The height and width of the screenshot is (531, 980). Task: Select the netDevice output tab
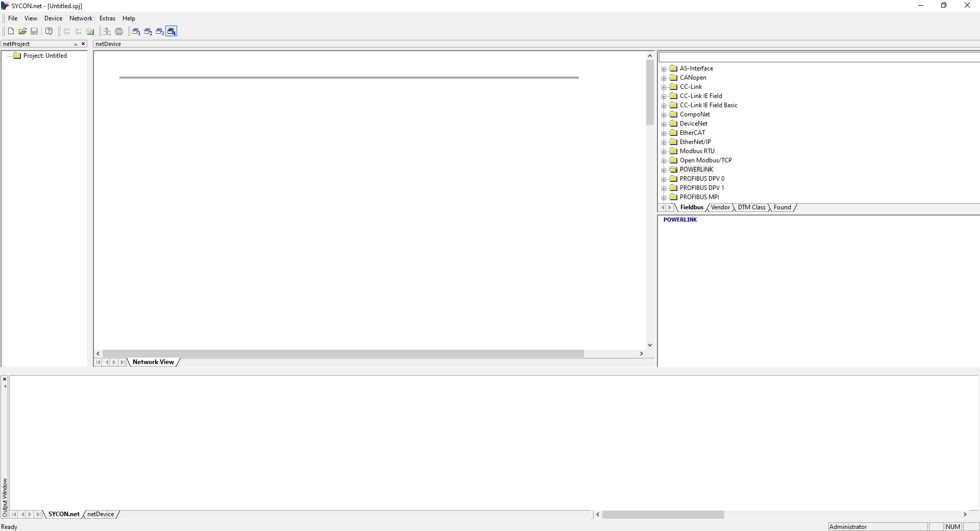(x=101, y=514)
